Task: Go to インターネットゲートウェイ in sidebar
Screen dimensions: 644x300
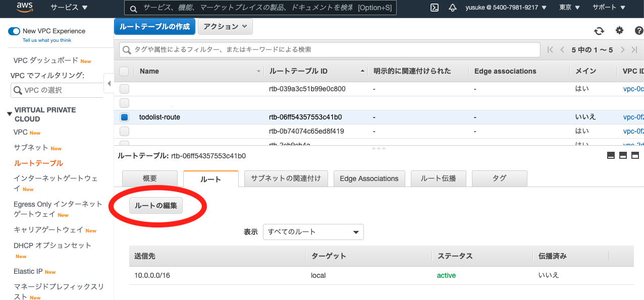Action: 56,183
